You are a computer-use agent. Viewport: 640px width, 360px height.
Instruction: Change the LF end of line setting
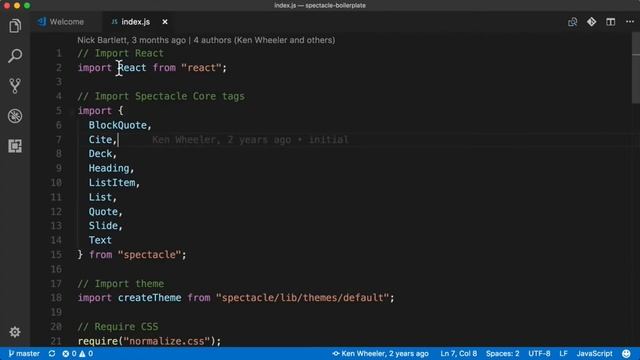click(563, 353)
